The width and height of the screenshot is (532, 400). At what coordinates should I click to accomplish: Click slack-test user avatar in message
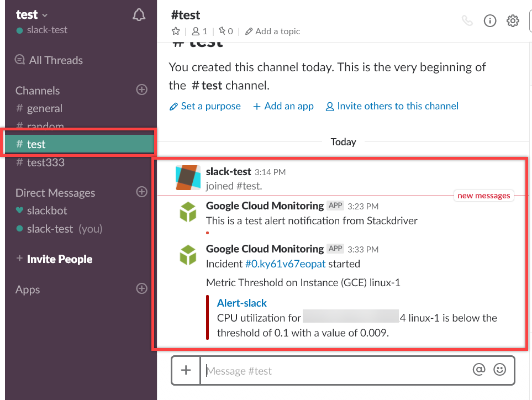(x=188, y=177)
